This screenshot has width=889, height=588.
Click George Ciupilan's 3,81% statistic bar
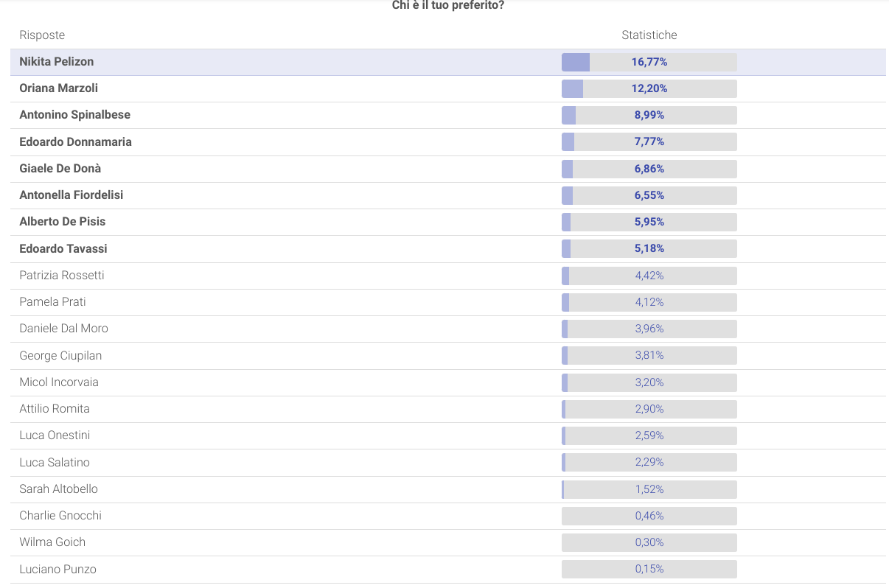[649, 355]
